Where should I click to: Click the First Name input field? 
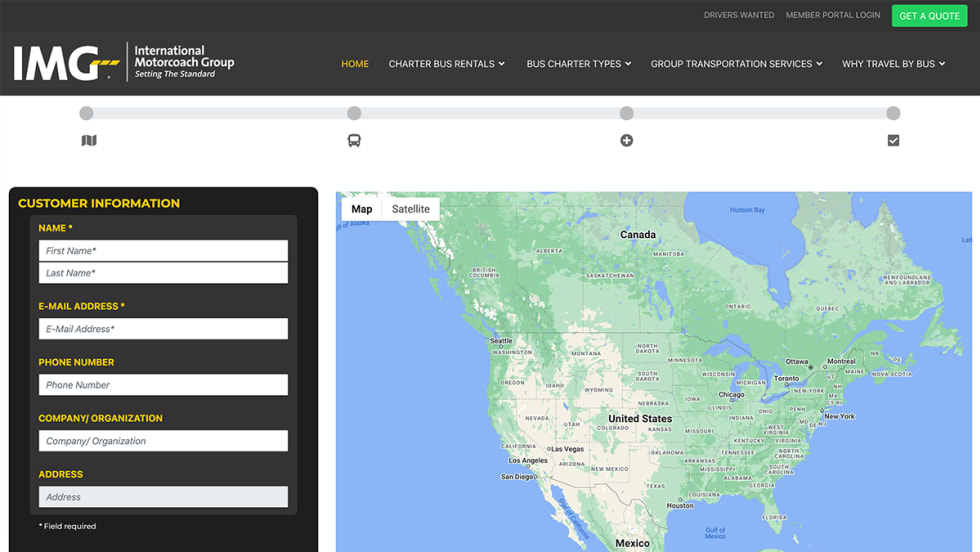click(x=163, y=251)
